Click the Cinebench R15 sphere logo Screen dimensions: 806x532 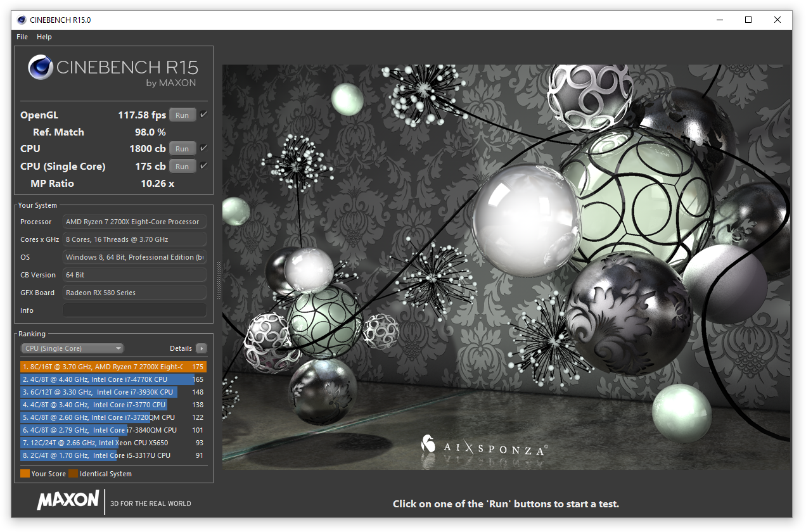(x=40, y=67)
